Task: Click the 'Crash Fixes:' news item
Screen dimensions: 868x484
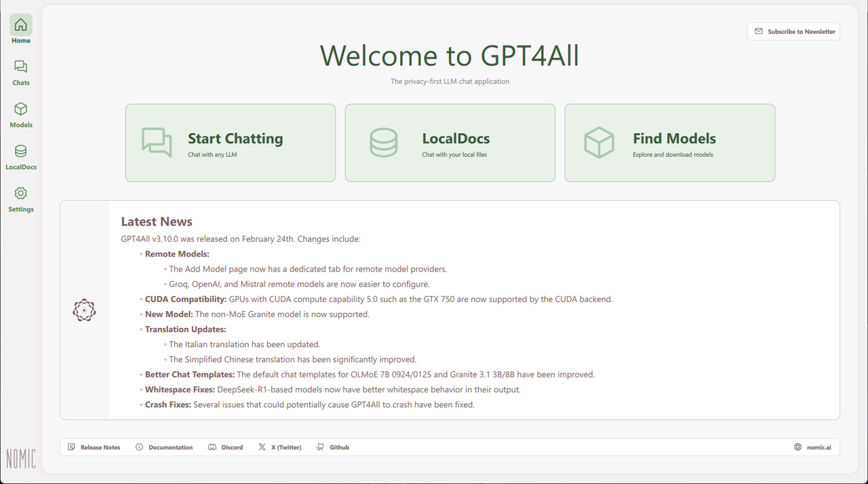Action: click(310, 405)
